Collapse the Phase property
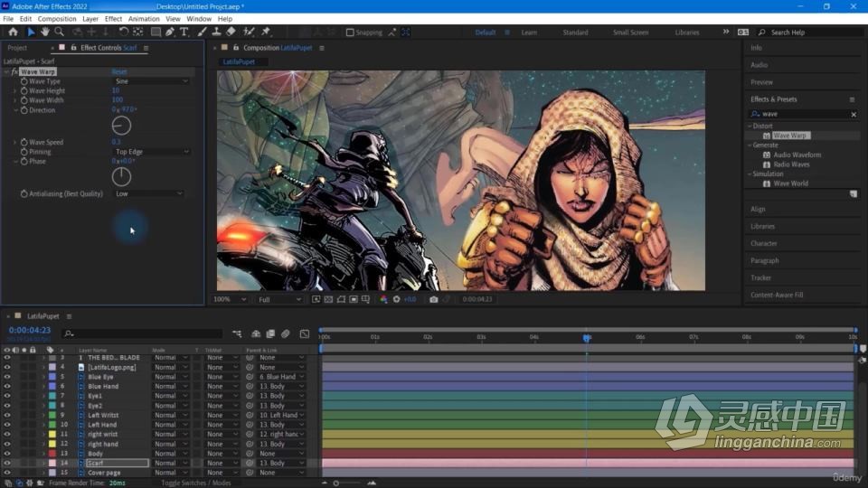 tap(15, 162)
